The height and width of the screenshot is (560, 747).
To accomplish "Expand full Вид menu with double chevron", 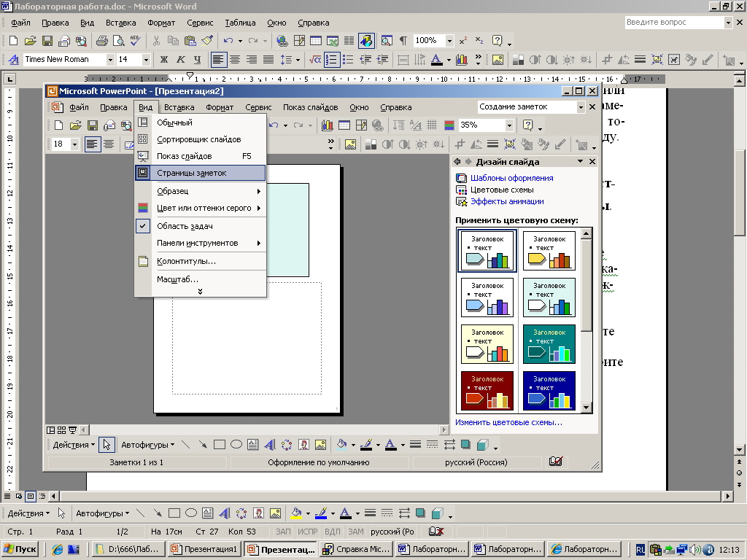I will tap(200, 292).
